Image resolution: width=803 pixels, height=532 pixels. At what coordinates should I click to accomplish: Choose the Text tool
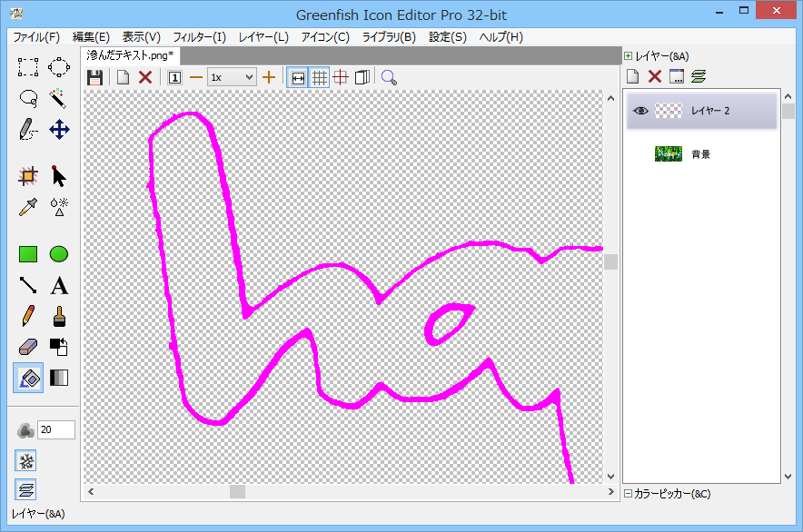(x=59, y=286)
